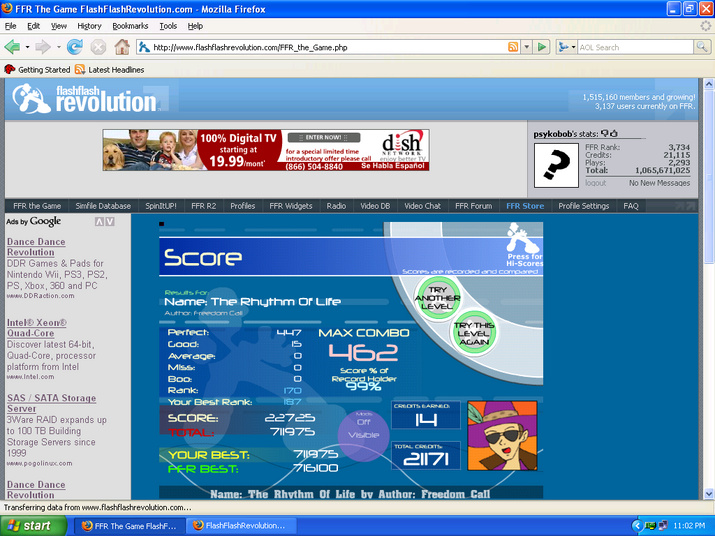Click the forward navigation arrow
The image size is (715, 536).
pyautogui.click(x=43, y=47)
